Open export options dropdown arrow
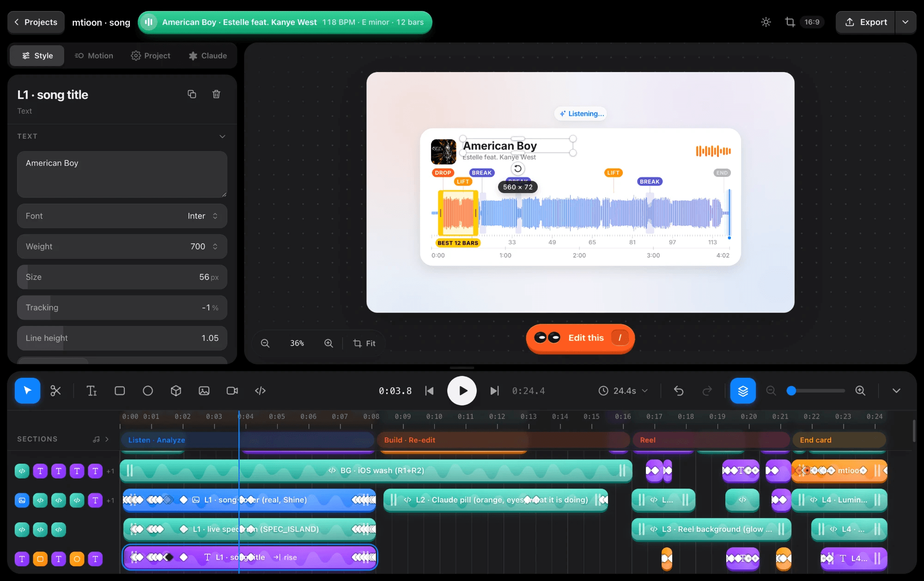This screenshot has height=581, width=924. (x=906, y=22)
